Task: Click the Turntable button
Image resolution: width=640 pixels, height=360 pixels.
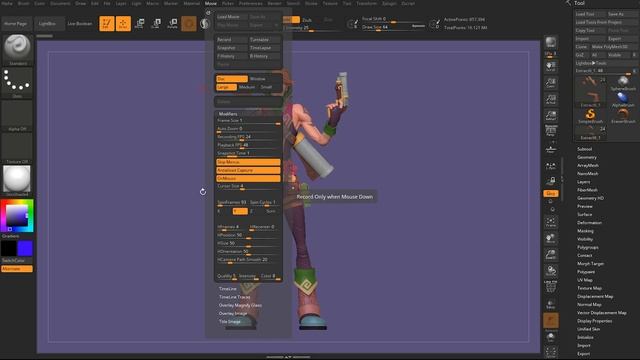Action: point(264,40)
